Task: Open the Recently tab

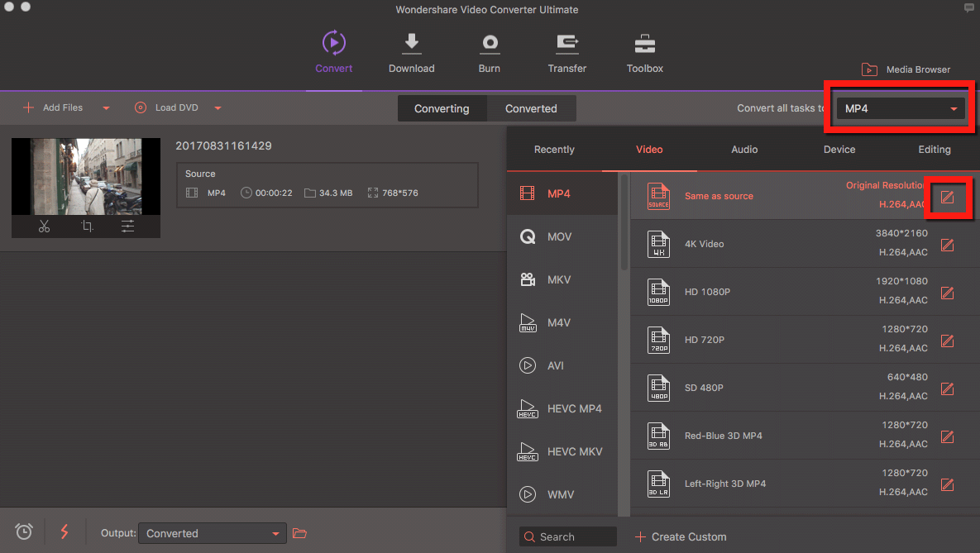Action: [x=554, y=150]
